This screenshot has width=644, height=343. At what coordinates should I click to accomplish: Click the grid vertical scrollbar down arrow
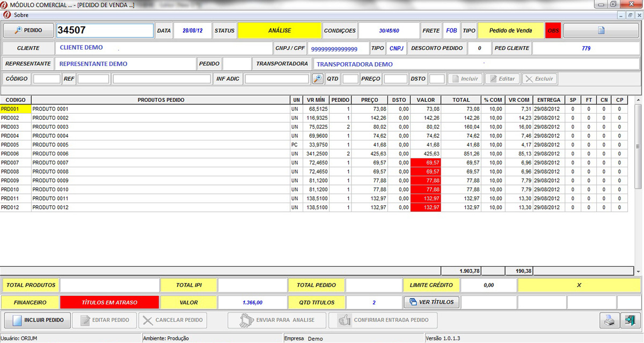point(638,272)
